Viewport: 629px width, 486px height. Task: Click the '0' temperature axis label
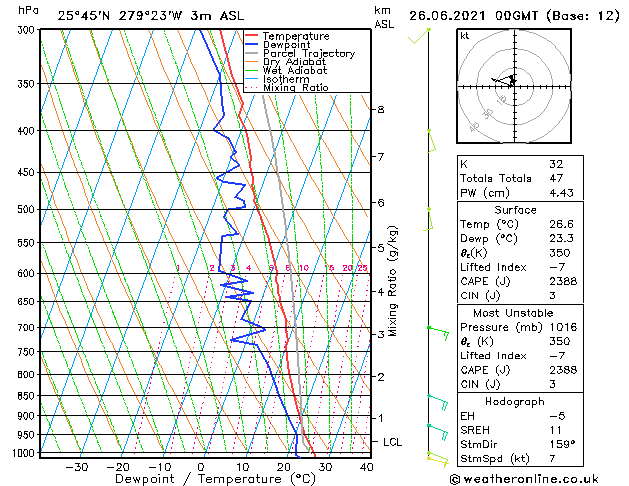point(201,467)
